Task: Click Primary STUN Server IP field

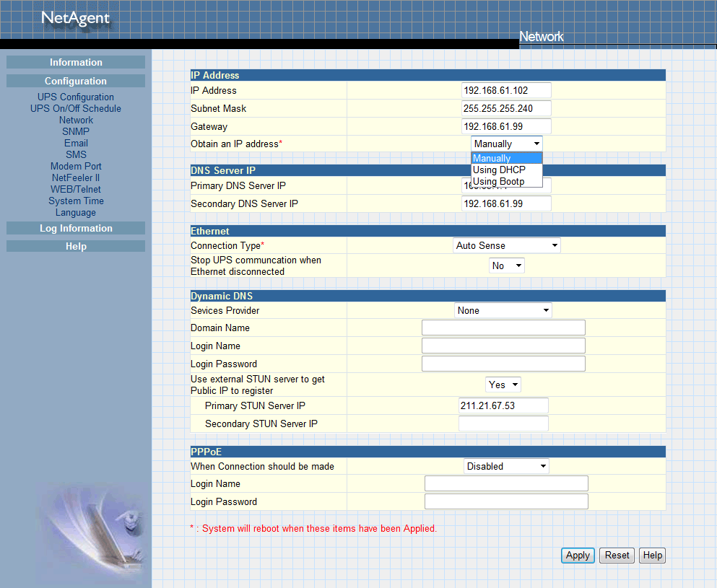Action: [503, 405]
